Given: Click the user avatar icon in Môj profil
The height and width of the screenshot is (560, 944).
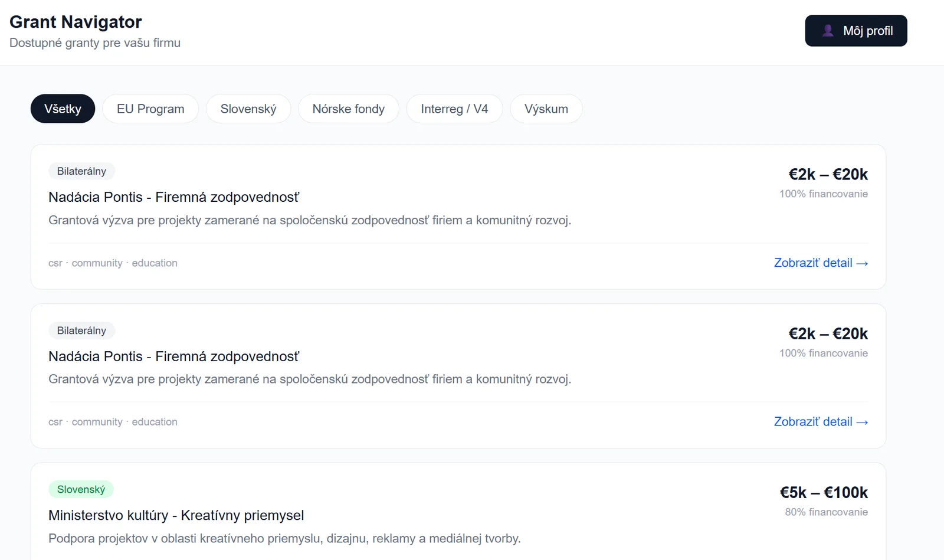Looking at the screenshot, I should pyautogui.click(x=828, y=31).
